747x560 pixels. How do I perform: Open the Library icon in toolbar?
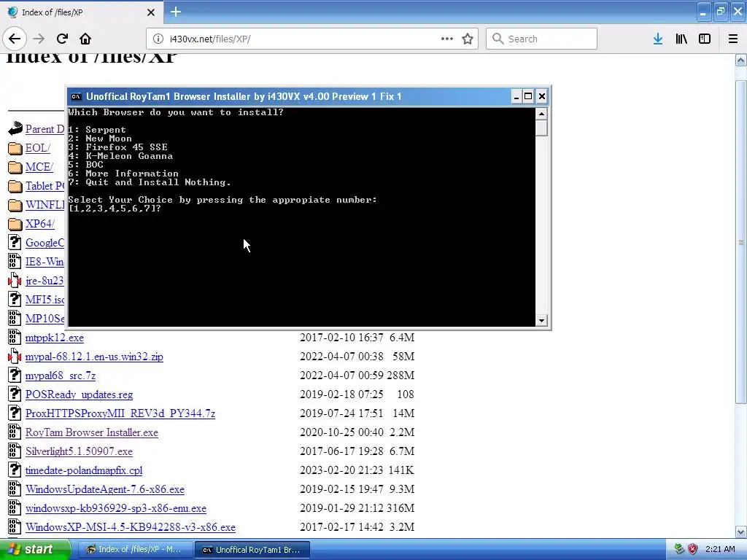(x=681, y=39)
